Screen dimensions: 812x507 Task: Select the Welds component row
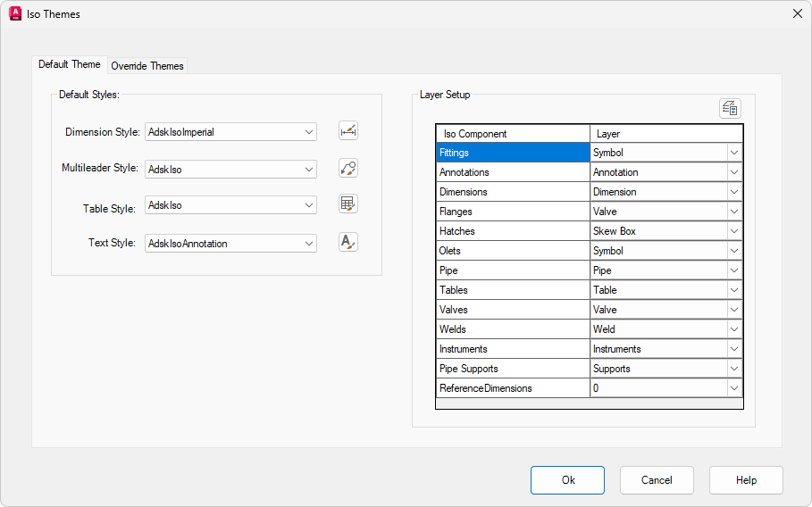point(513,329)
